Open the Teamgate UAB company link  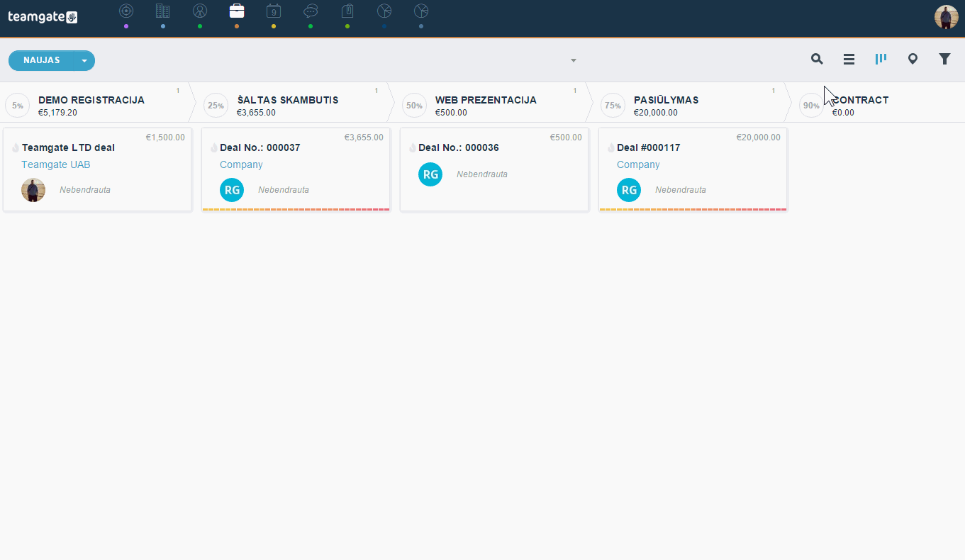pyautogui.click(x=56, y=164)
